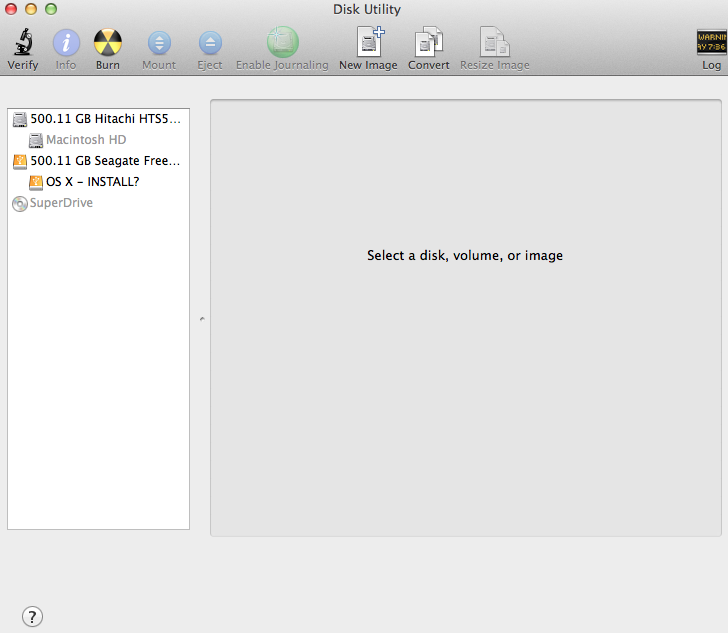Minimize the Disk Utility window
Screen dimensions: 728x633
pyautogui.click(x=31, y=9)
